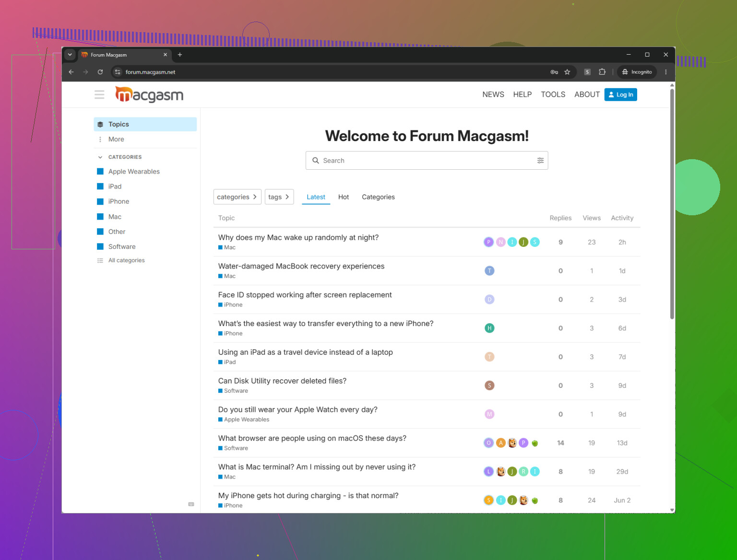Click reply count 14 on macOS browser topic

click(x=560, y=443)
